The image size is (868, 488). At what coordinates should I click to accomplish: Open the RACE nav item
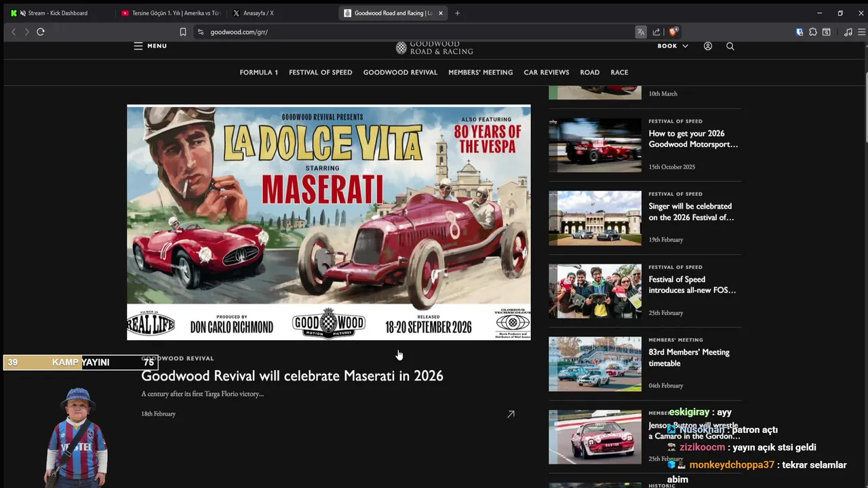click(x=620, y=73)
